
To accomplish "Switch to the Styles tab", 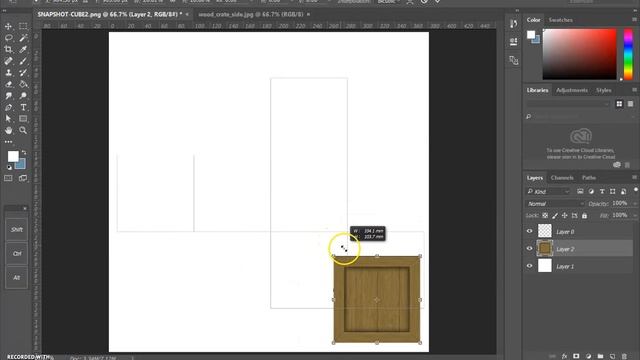I will pos(603,90).
